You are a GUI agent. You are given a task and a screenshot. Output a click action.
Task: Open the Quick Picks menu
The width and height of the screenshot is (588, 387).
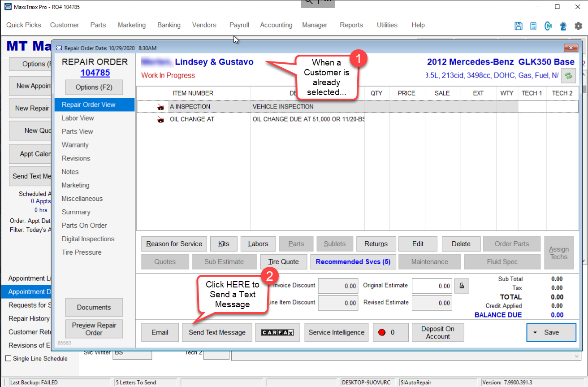[x=24, y=25]
